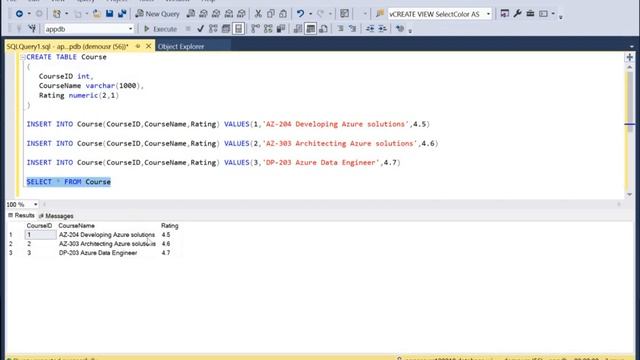Click the CourseName column header

coord(76,226)
